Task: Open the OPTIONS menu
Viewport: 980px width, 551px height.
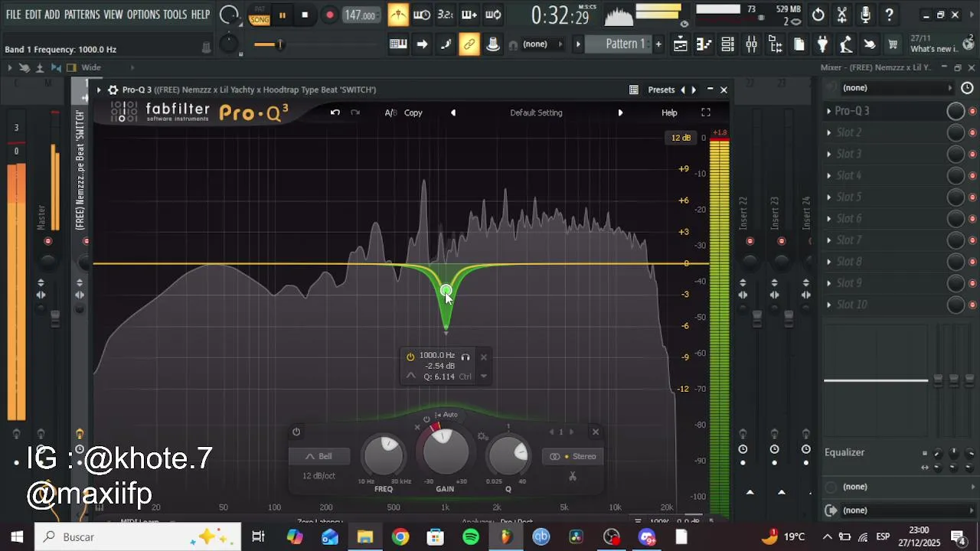Action: pos(143,15)
